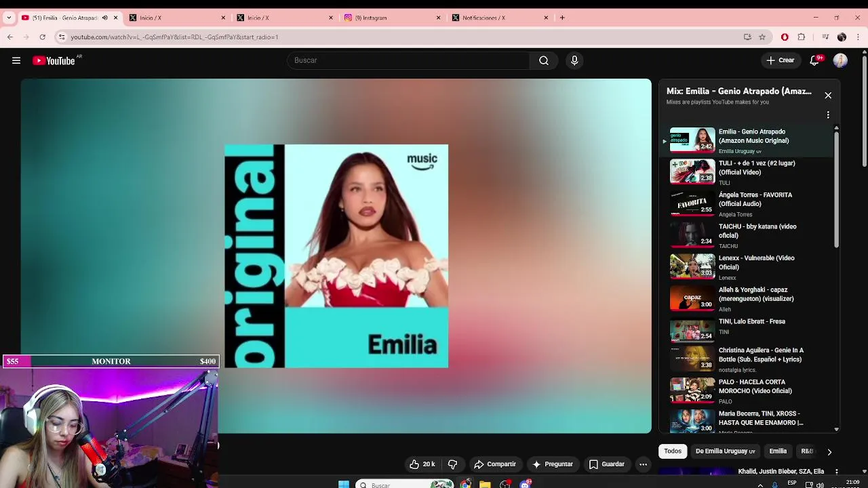Start voice search with the microphone icon

coord(574,60)
